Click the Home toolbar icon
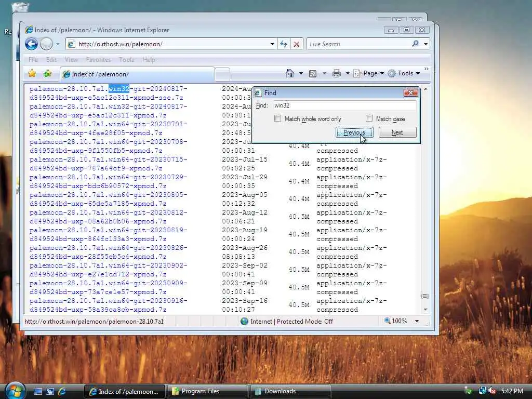This screenshot has width=532, height=399. pos(290,73)
